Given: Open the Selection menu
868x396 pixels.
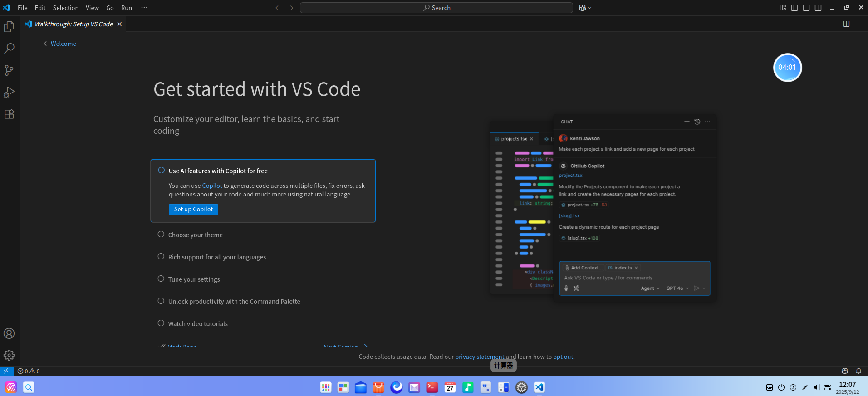Looking at the screenshot, I should click(66, 8).
